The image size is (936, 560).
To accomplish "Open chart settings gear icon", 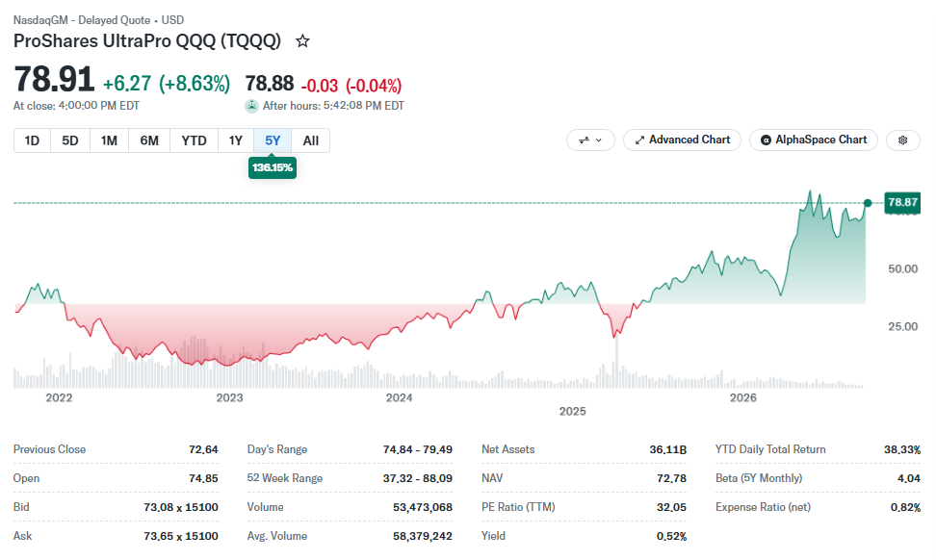I will point(902,140).
